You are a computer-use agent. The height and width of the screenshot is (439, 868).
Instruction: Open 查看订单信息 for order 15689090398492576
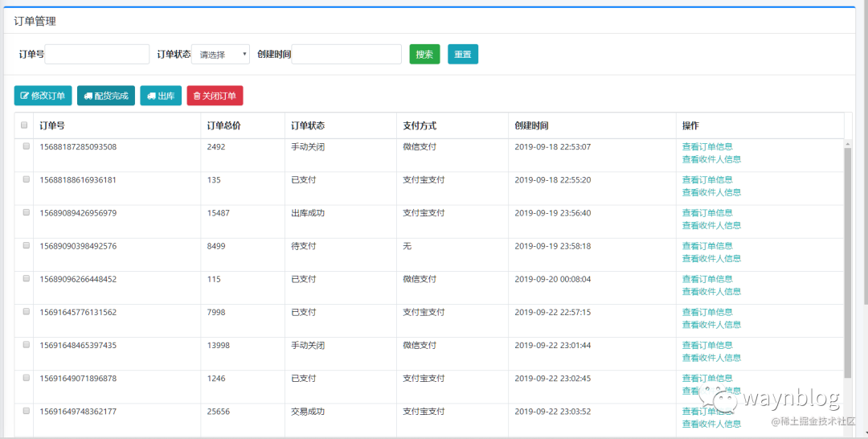pyautogui.click(x=707, y=246)
